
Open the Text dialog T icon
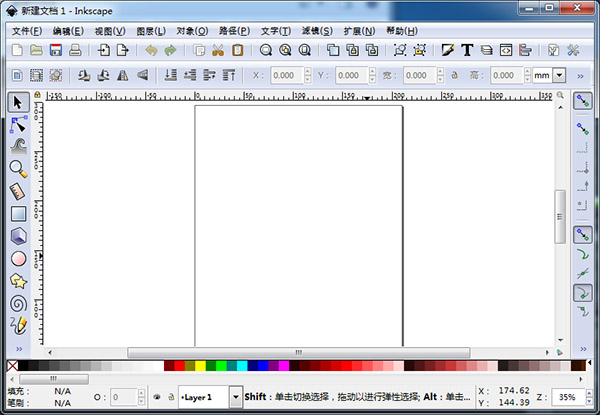click(x=467, y=50)
